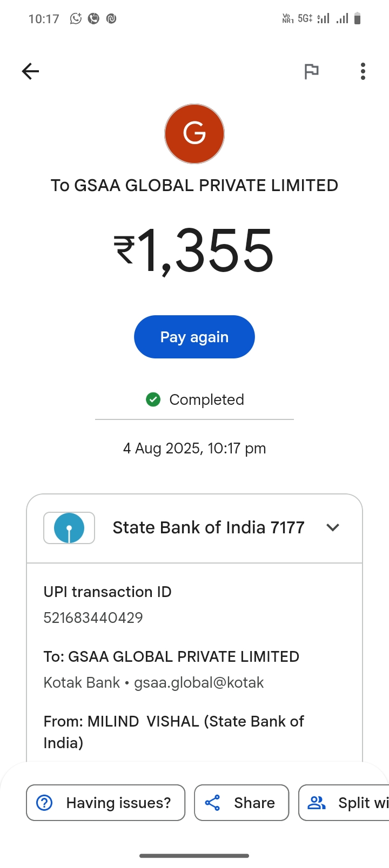Tap the gsaa.global@kotak UPI address
Screen dimensions: 389x868
pos(199,682)
